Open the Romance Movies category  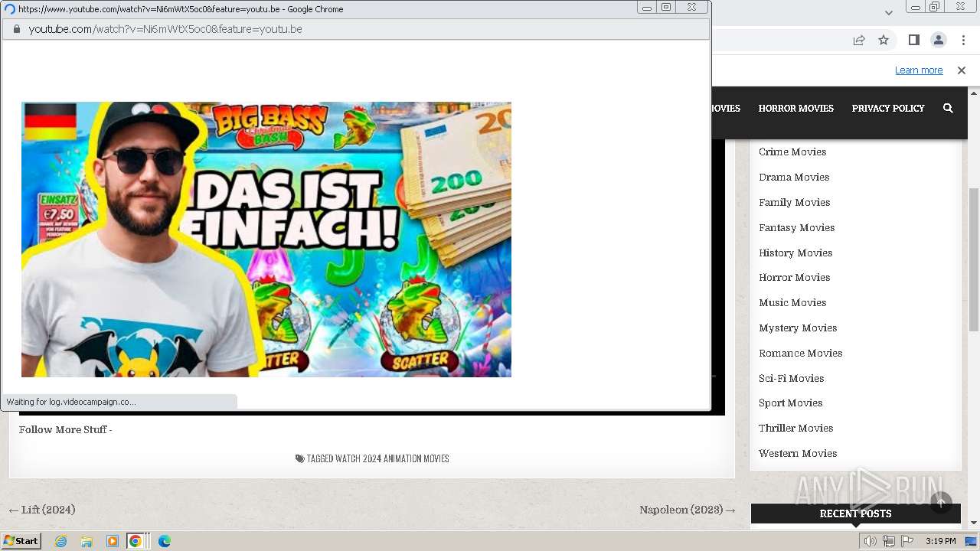pyautogui.click(x=801, y=353)
